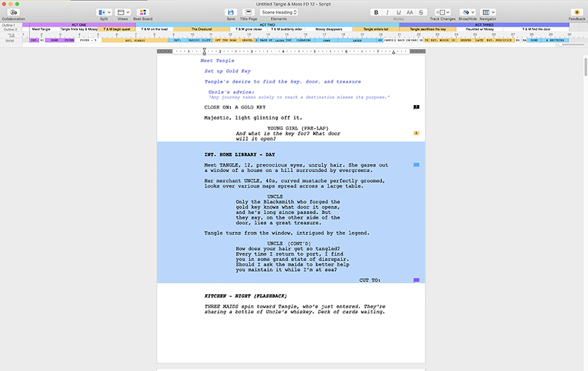Toggle strikethrough text style

click(421, 13)
